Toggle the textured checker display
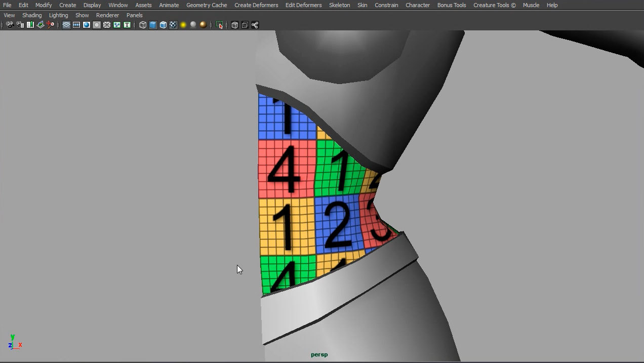Viewport: 644px width, 363px height. 173,25
